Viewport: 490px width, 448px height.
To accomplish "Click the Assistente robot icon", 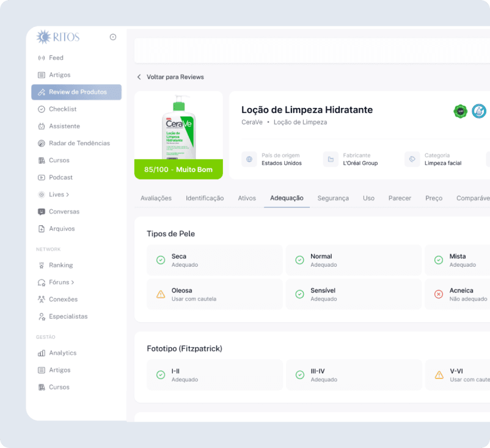I will click(x=42, y=126).
